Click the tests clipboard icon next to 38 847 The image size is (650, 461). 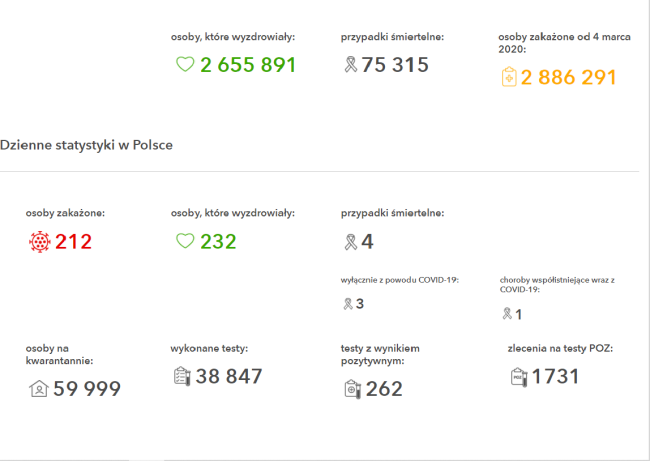(x=182, y=376)
